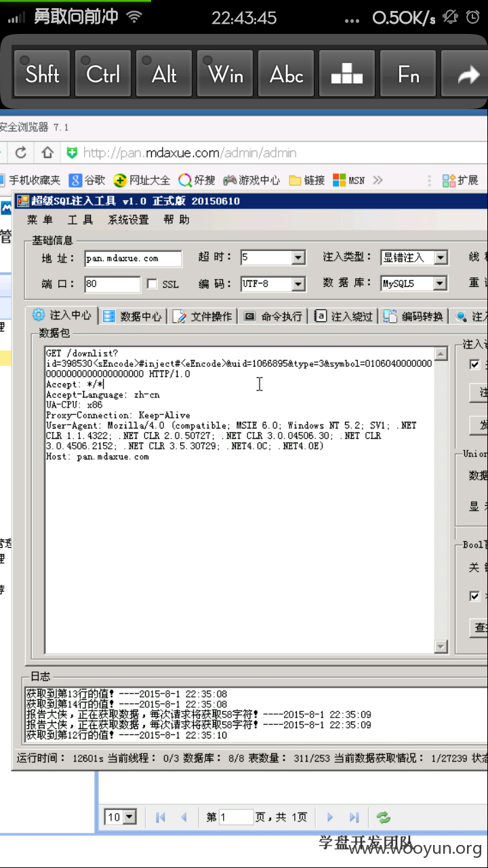
Task: Open the Abc keyboard input button
Action: [x=286, y=74]
